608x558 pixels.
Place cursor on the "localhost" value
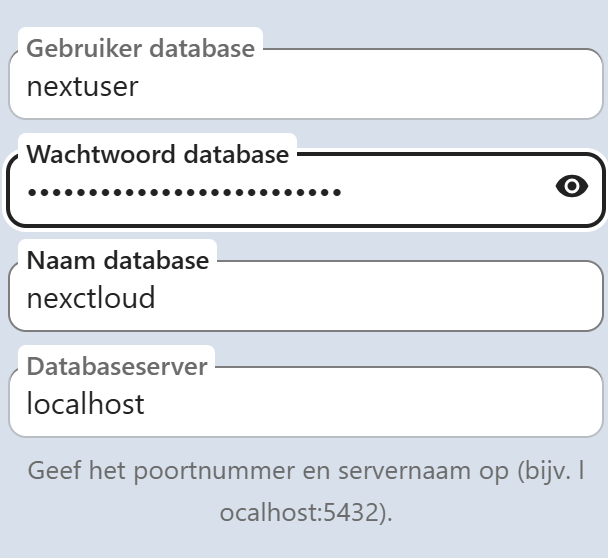(85, 404)
